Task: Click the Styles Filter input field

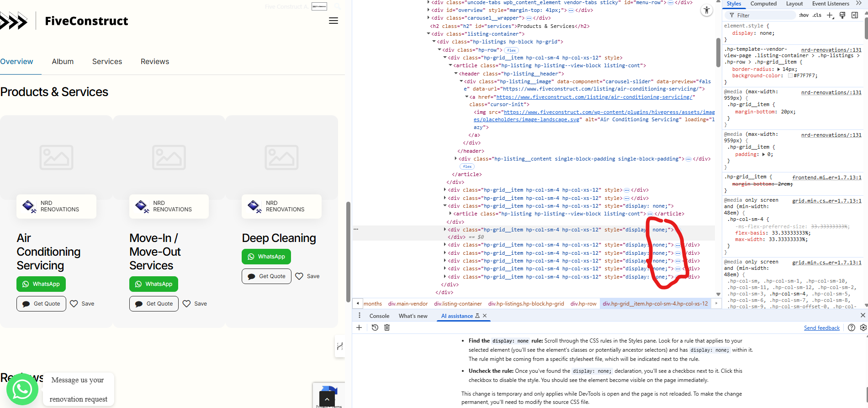Action: (x=760, y=15)
